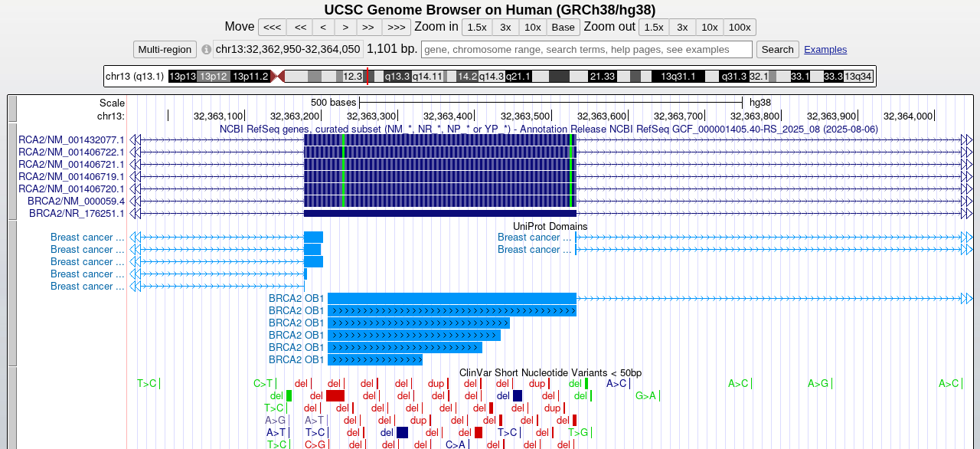The width and height of the screenshot is (980, 449).
Task: Select transcript RCA2/NM_001406721.1 label
Action: click(x=71, y=165)
